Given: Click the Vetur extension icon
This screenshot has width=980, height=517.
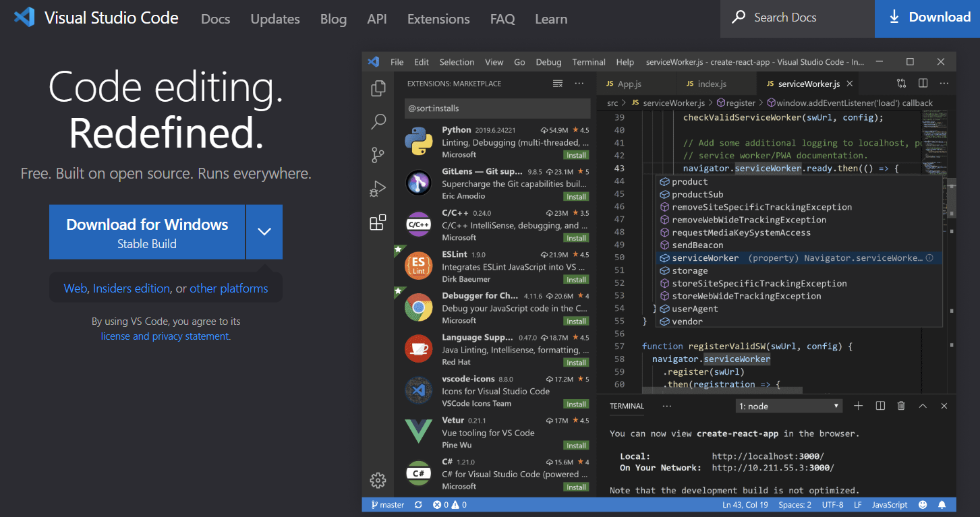Looking at the screenshot, I should coord(418,431).
